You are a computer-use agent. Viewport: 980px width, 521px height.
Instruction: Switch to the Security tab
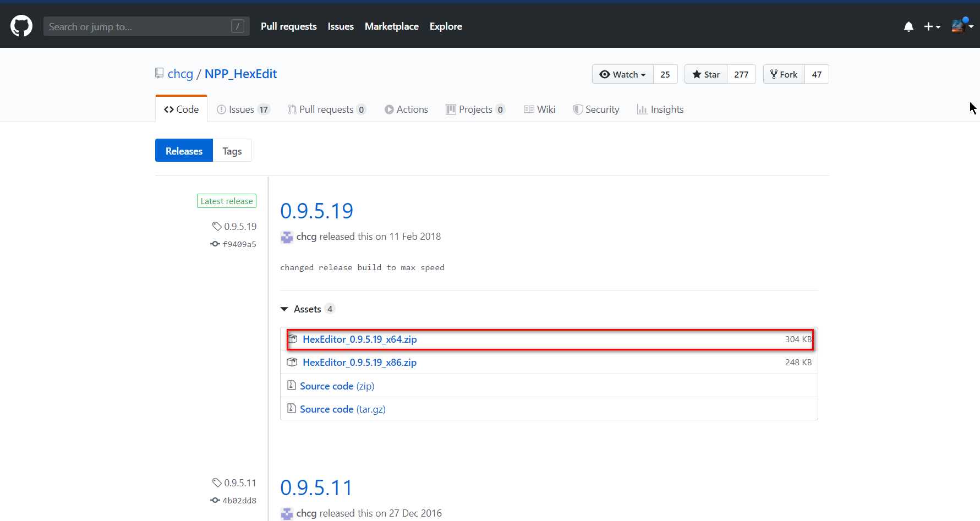pos(596,109)
